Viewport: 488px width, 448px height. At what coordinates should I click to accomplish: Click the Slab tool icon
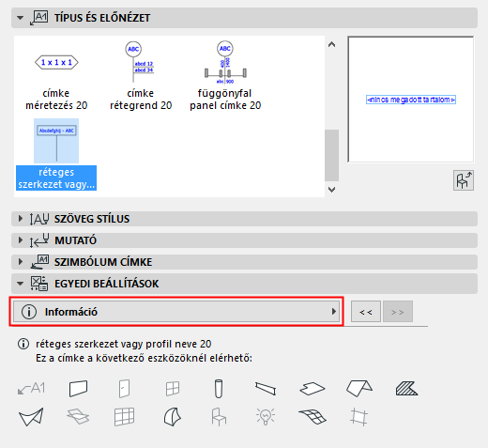point(313,389)
